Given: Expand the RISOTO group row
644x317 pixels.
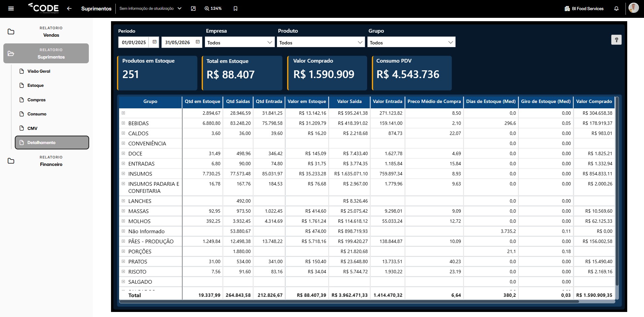Looking at the screenshot, I should [x=123, y=271].
